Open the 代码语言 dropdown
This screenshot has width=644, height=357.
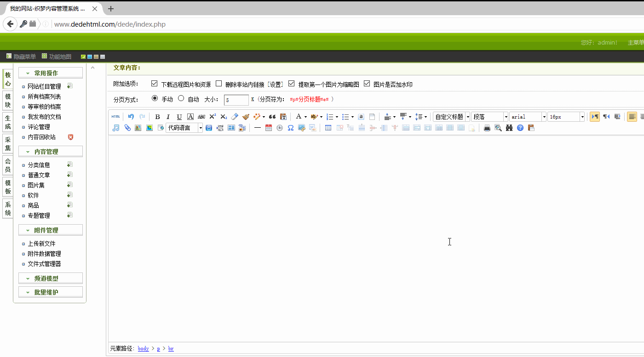pos(184,128)
